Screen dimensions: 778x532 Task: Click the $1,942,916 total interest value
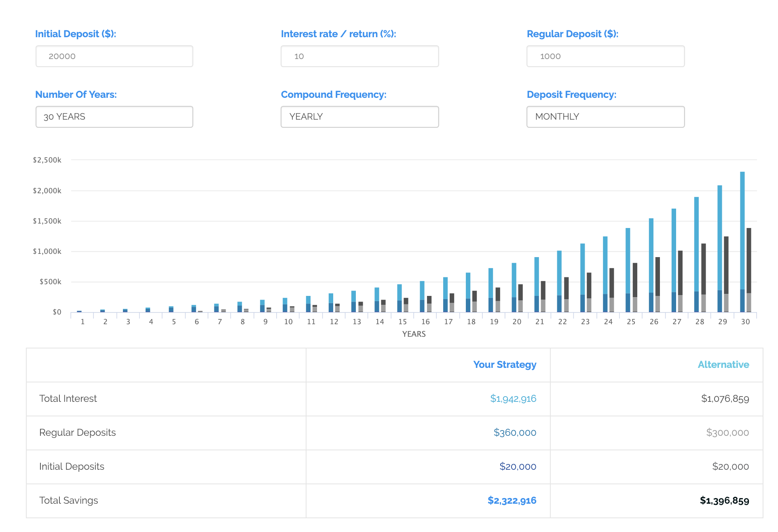click(x=513, y=399)
